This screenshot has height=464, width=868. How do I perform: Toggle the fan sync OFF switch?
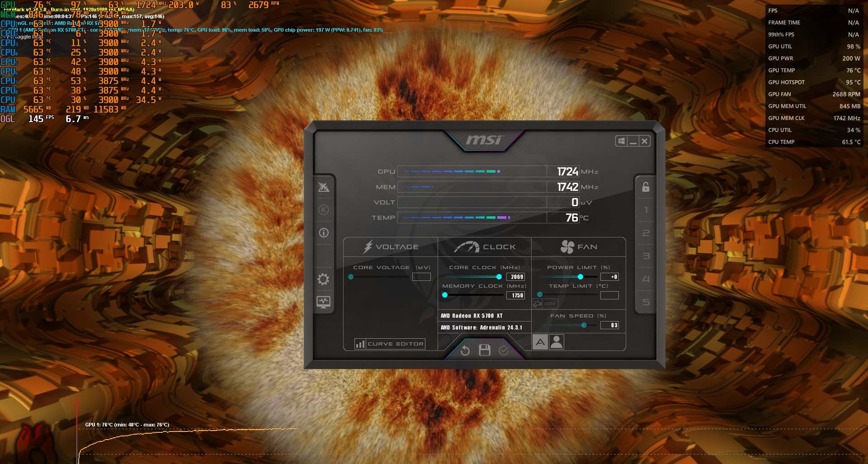coord(545,304)
